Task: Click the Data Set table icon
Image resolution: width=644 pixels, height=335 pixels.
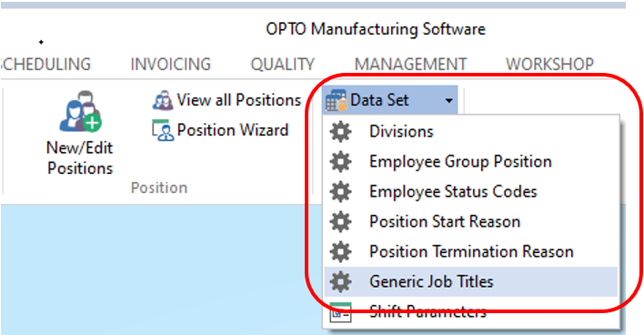Action: 336,101
